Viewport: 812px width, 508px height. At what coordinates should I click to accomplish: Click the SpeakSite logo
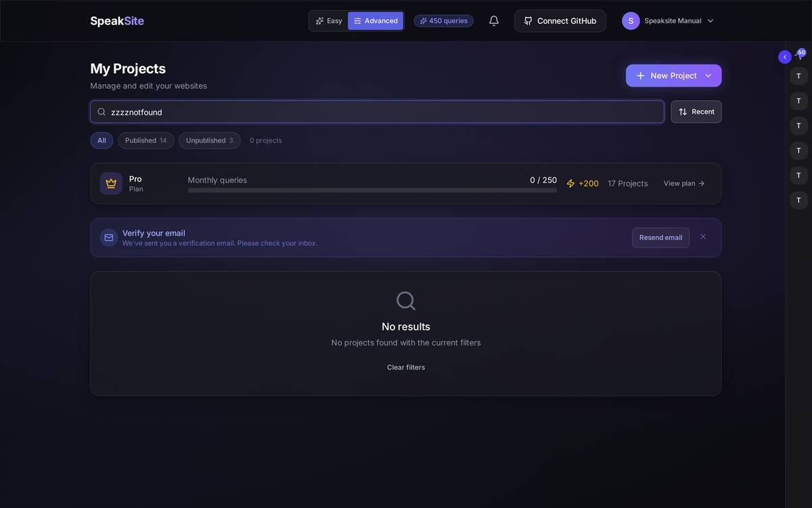(117, 21)
